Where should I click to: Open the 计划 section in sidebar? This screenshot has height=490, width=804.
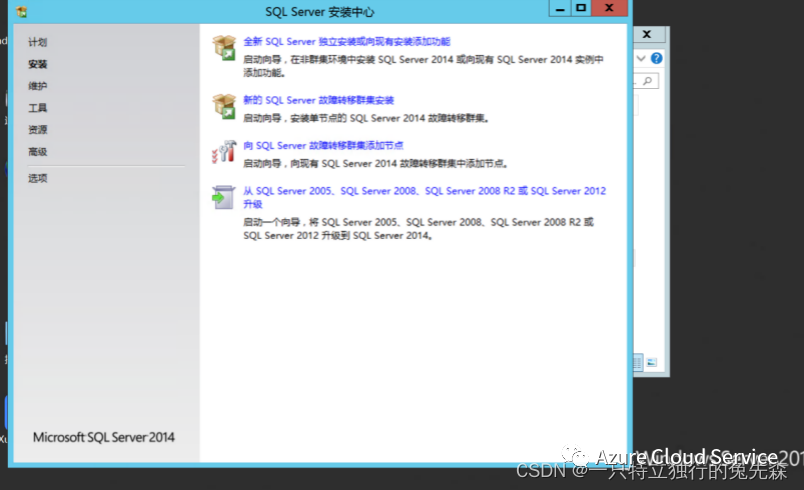click(x=37, y=42)
